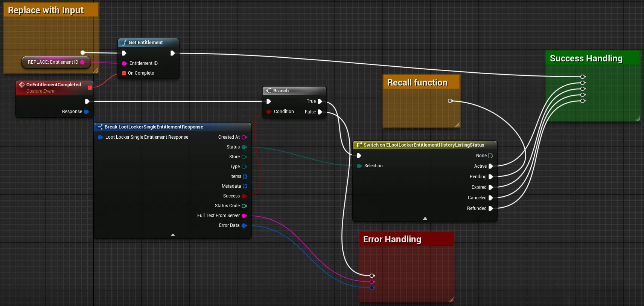Click the Error Handling white execution reroute node
The width and height of the screenshot is (644, 306).
pyautogui.click(x=372, y=276)
